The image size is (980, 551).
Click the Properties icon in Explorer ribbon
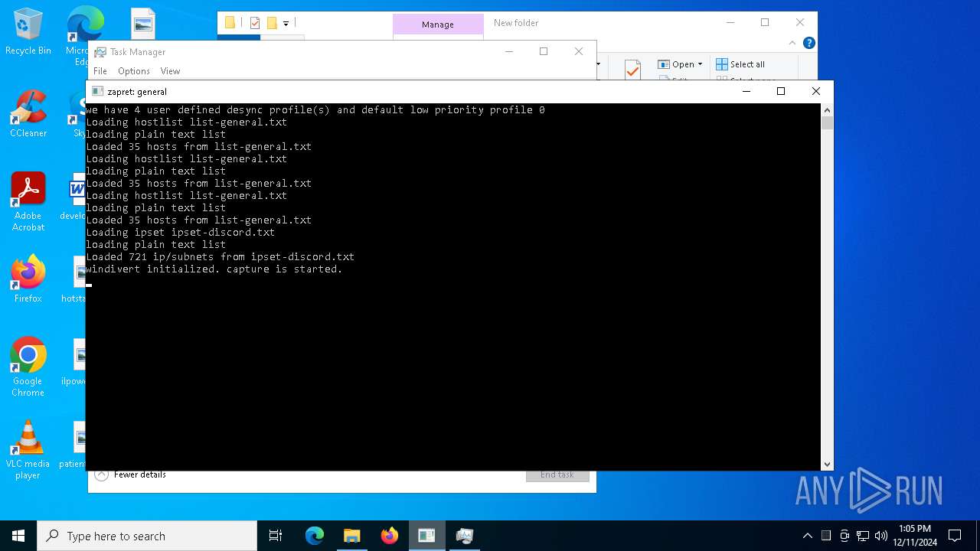coord(632,70)
